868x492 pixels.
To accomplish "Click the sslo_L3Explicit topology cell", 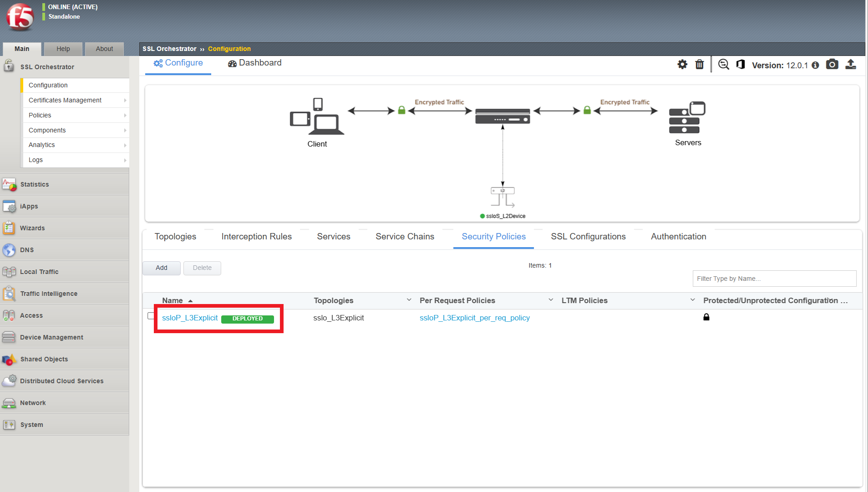I will pyautogui.click(x=339, y=318).
